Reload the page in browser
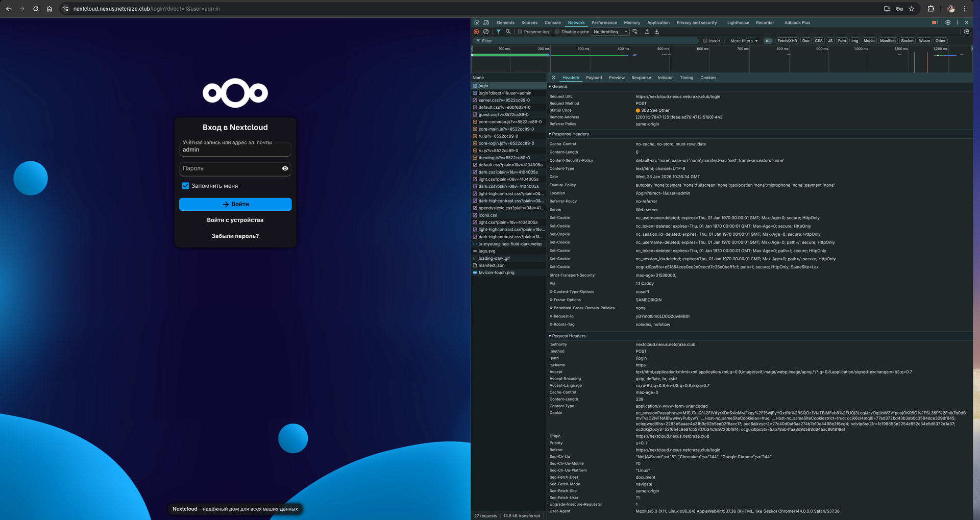 pyautogui.click(x=36, y=9)
